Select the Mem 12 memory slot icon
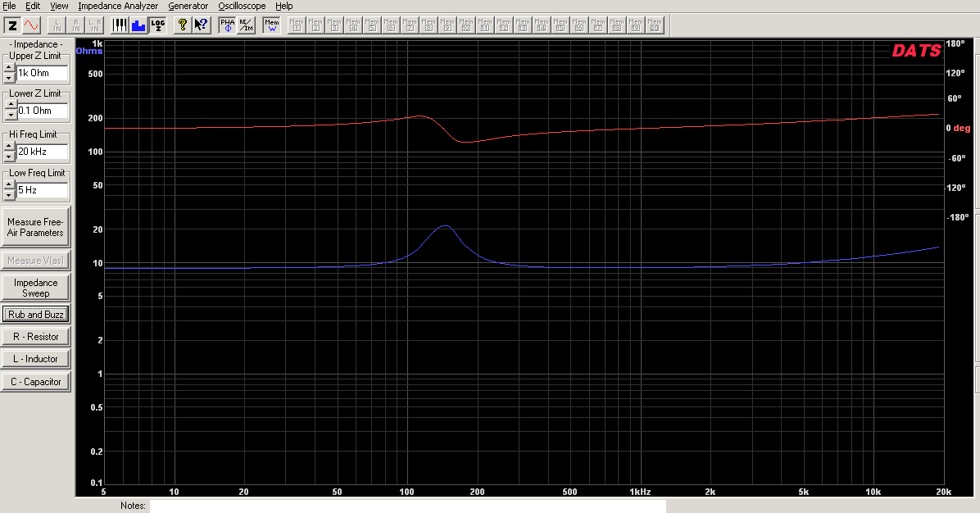The width and height of the screenshot is (980, 513). click(504, 25)
